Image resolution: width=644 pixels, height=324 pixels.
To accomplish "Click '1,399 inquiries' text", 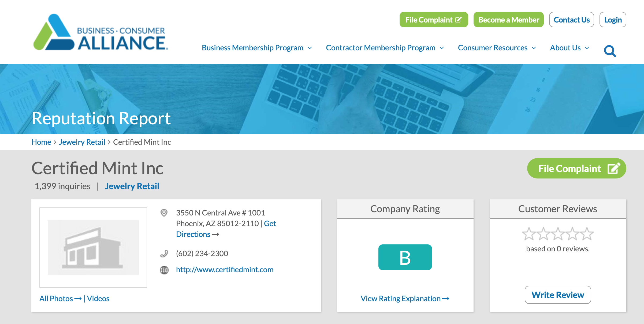I will tap(63, 186).
